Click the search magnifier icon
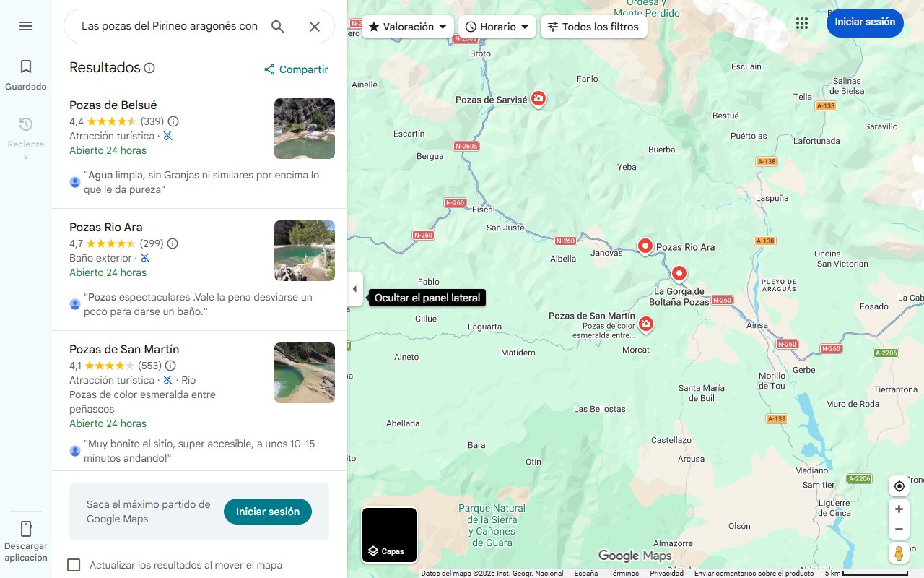The image size is (924, 578). [278, 26]
